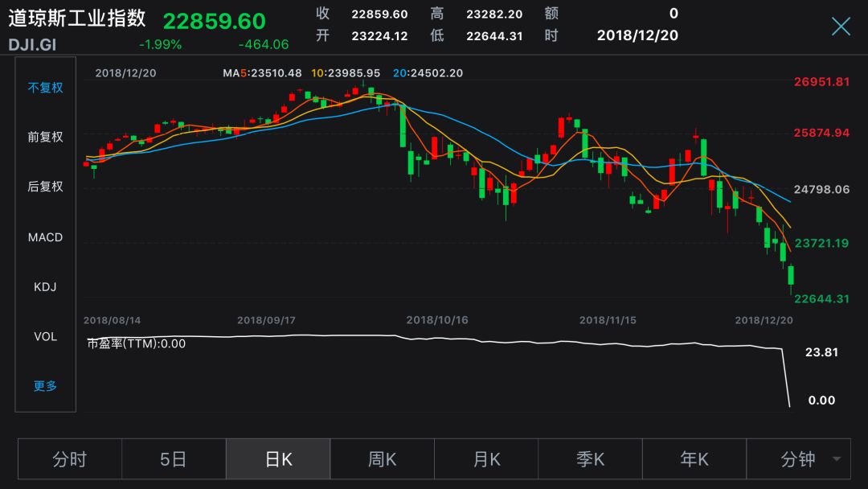Click the MA10 value 23985.95 legend
868x489 pixels.
[346, 73]
